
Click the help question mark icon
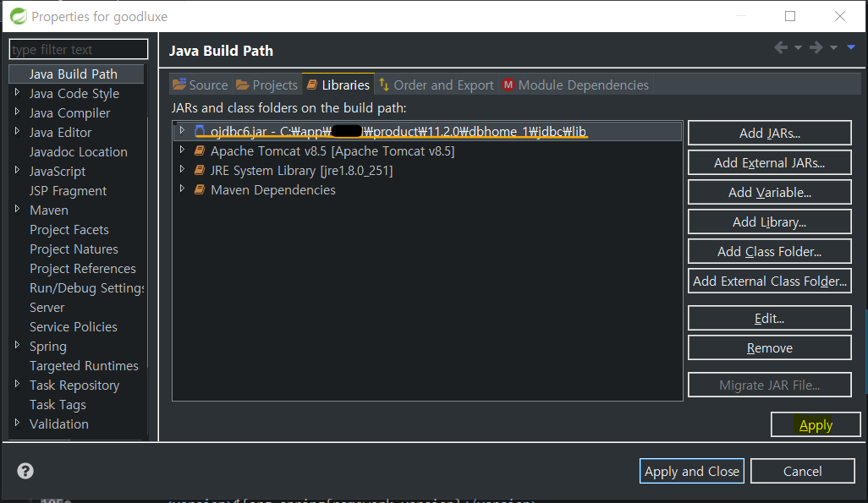25,471
